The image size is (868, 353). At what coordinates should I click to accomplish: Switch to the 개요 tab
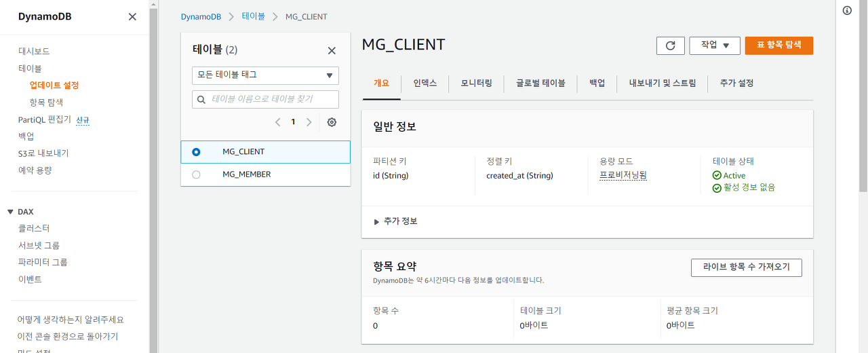381,83
